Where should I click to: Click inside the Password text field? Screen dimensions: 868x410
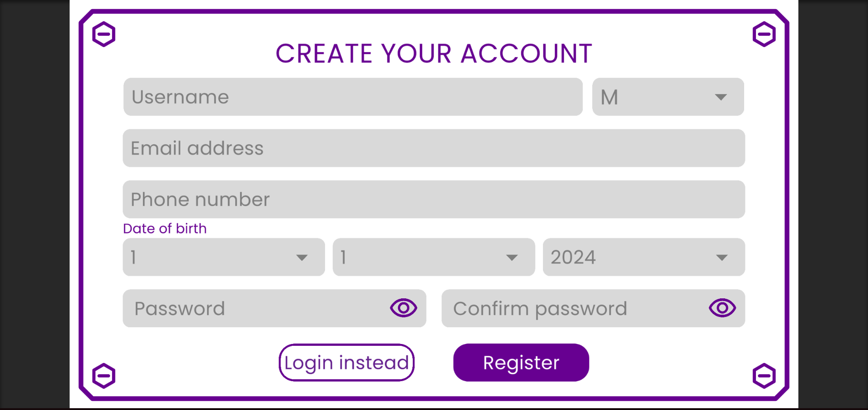[253, 308]
